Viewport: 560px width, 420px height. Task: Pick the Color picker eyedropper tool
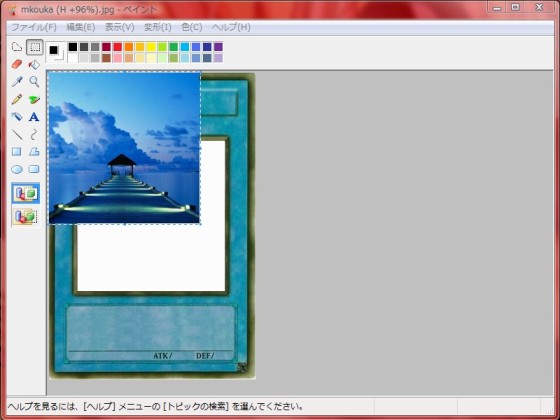pyautogui.click(x=17, y=82)
